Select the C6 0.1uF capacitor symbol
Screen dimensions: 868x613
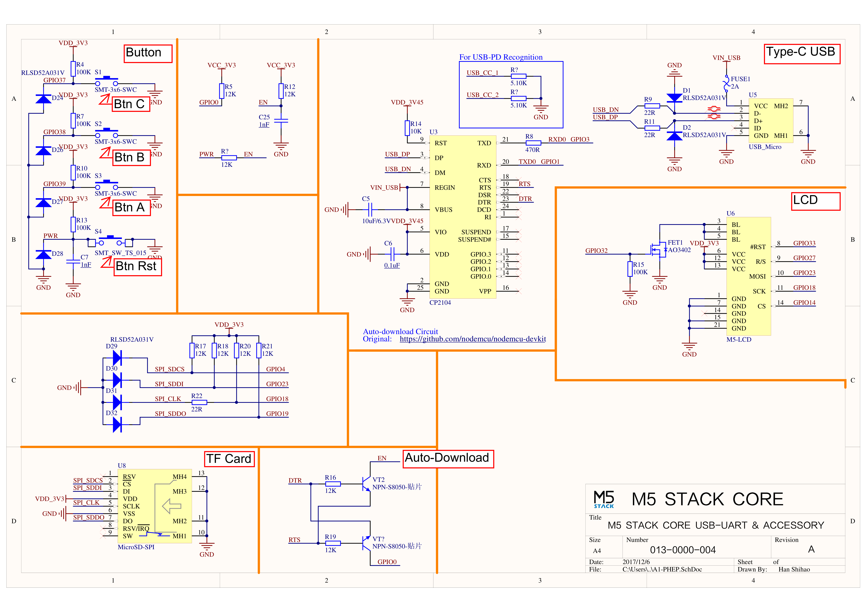pos(392,254)
